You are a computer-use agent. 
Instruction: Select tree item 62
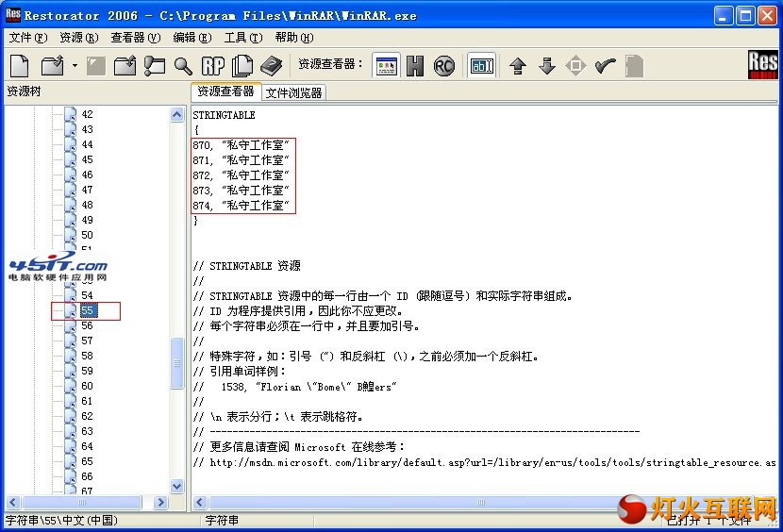pyautogui.click(x=88, y=416)
